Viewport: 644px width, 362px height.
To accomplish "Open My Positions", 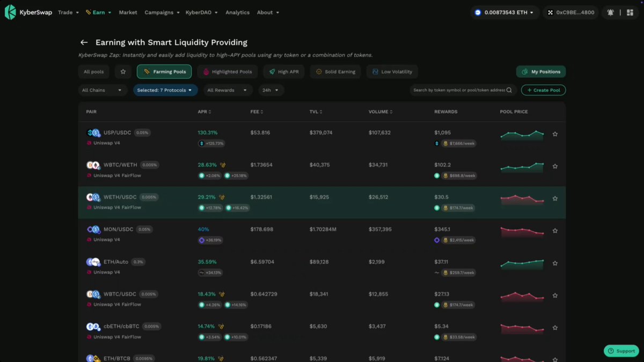I will [541, 71].
